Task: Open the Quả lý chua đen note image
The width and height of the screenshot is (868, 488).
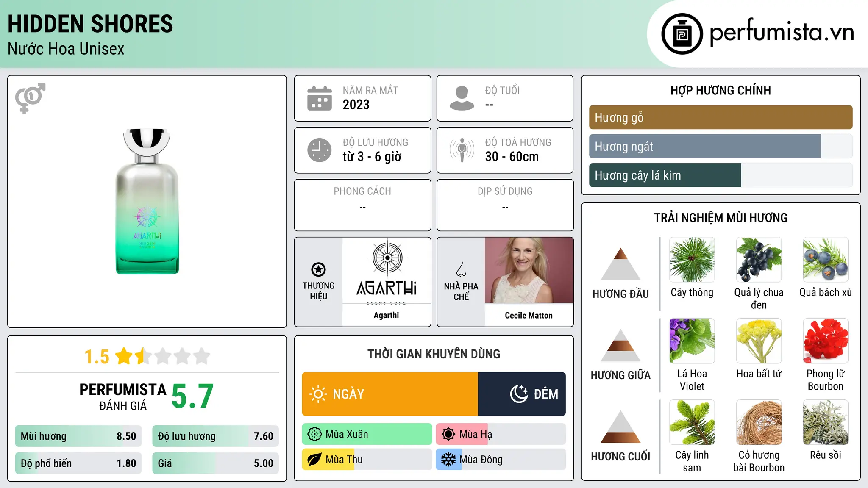Action: click(759, 260)
